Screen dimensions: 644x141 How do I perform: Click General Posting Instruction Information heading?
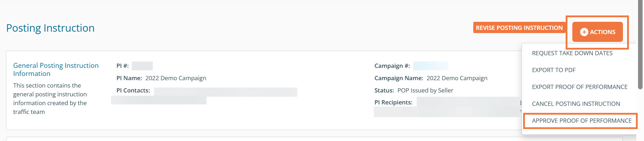pyautogui.click(x=56, y=70)
